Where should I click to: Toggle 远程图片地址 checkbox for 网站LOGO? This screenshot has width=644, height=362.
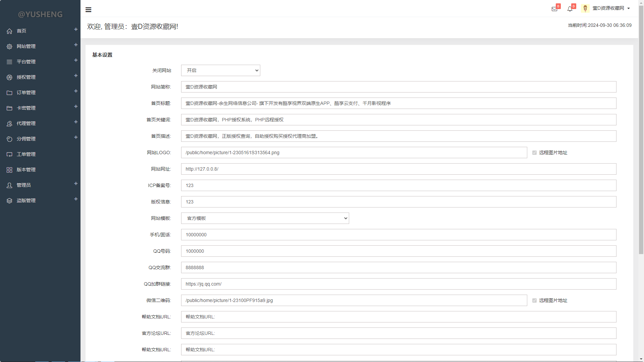point(534,153)
